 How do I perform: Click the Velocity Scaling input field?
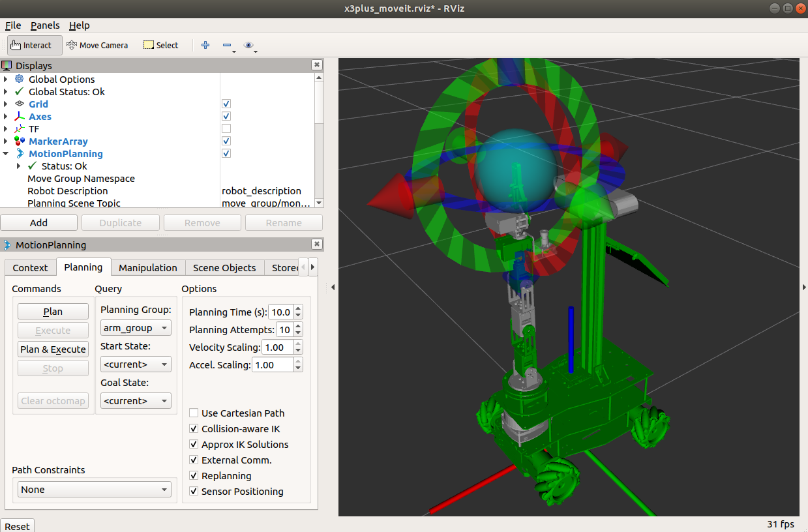pyautogui.click(x=278, y=347)
